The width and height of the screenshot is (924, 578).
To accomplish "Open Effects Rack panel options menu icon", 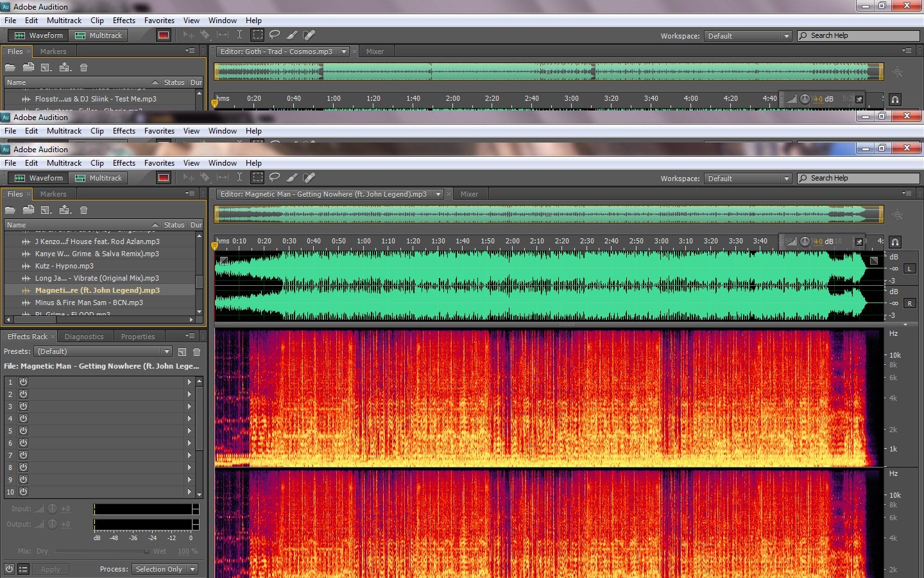I will point(190,336).
